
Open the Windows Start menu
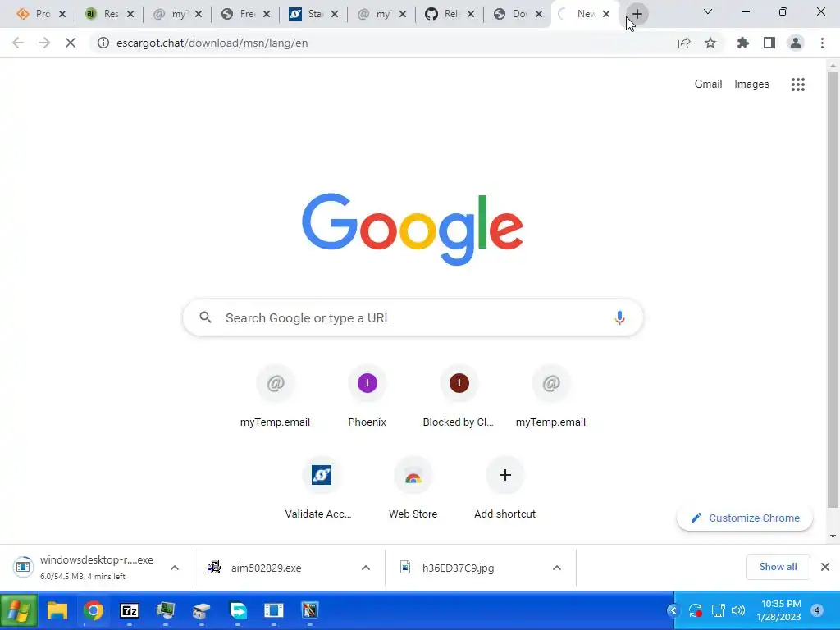(19, 610)
